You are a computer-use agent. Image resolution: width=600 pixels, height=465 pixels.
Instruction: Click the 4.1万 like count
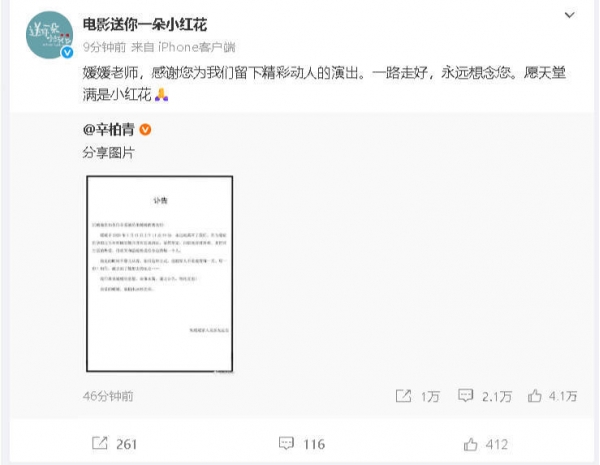(563, 396)
